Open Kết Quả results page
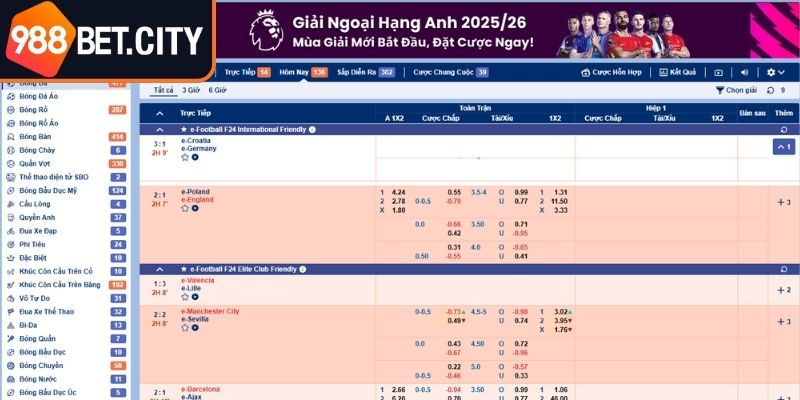The height and width of the screenshot is (400, 800). [678, 72]
